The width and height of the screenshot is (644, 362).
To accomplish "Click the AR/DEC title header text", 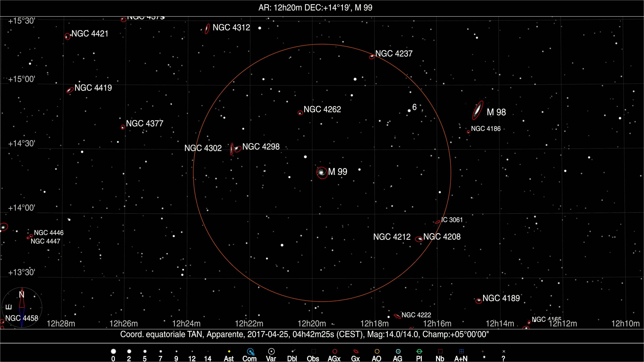I will [x=315, y=8].
